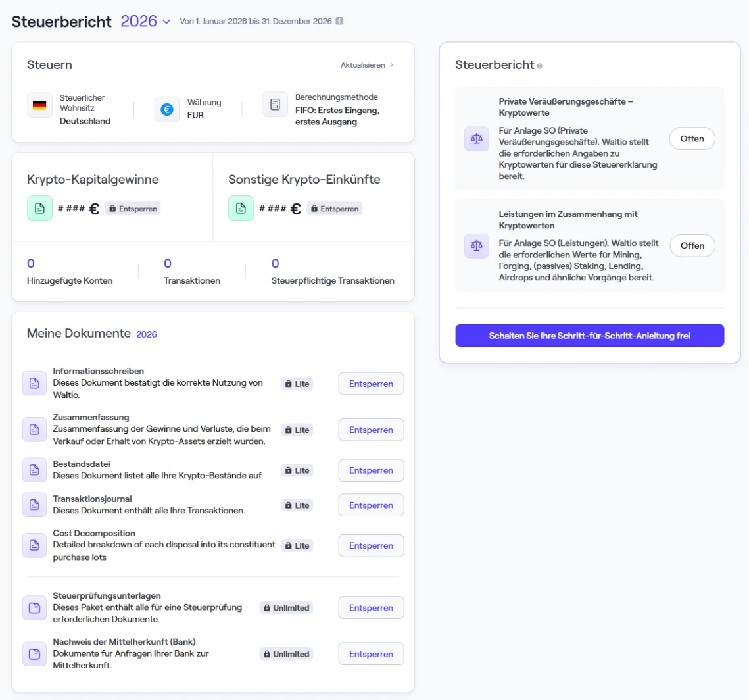Click Aktualisieren in the Steuern card
Screen dimensions: 749x700
coord(367,65)
